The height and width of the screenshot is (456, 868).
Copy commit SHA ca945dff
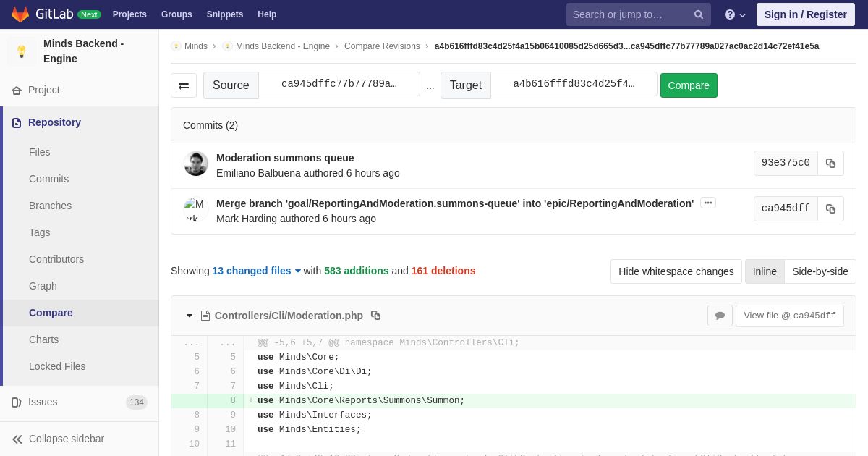pyautogui.click(x=830, y=208)
